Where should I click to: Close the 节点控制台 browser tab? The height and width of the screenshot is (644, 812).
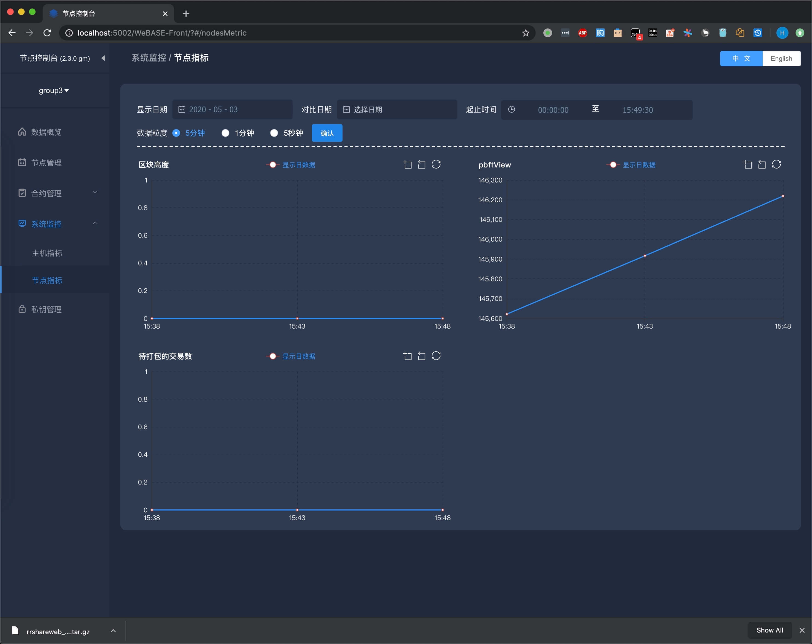coord(165,14)
